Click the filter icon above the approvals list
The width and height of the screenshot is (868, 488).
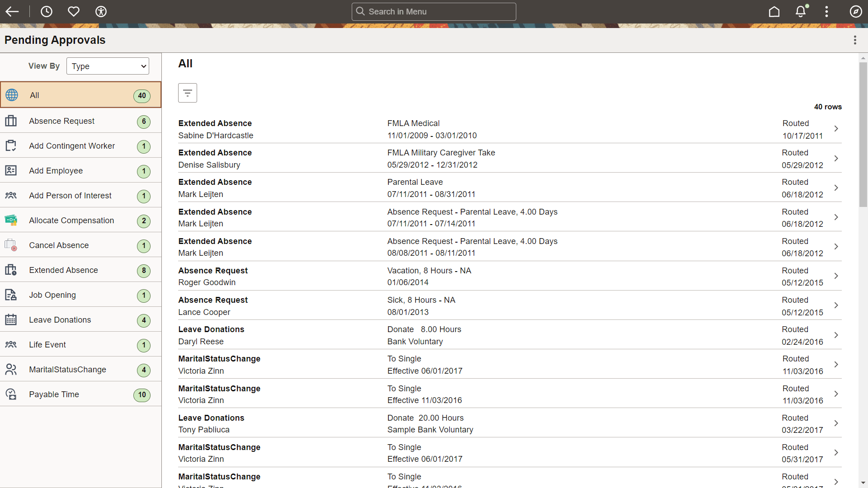point(187,93)
